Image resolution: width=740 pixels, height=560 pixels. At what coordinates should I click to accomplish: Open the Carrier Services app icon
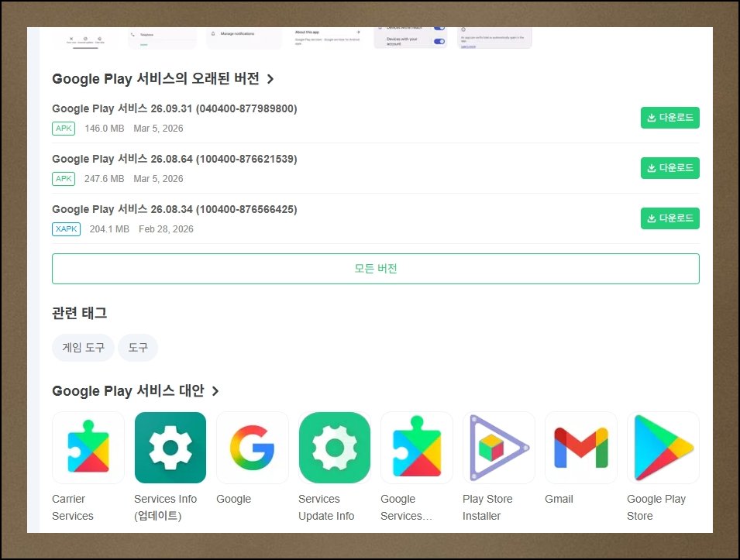click(88, 447)
